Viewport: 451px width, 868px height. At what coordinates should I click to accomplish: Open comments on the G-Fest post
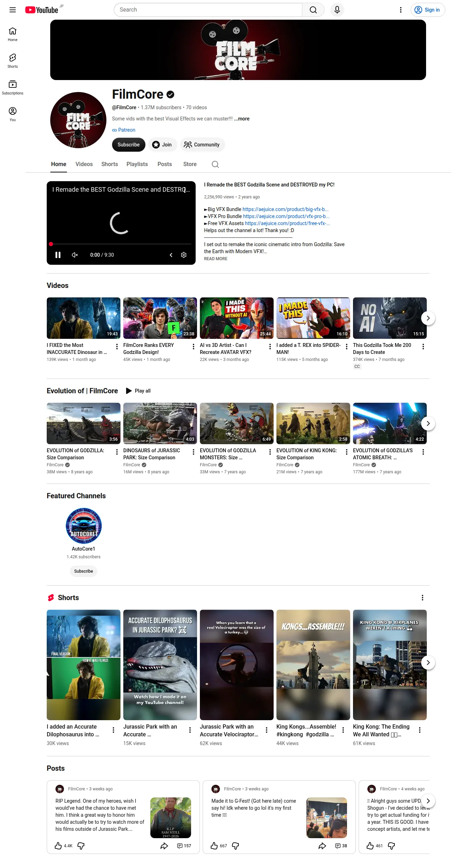point(341,846)
